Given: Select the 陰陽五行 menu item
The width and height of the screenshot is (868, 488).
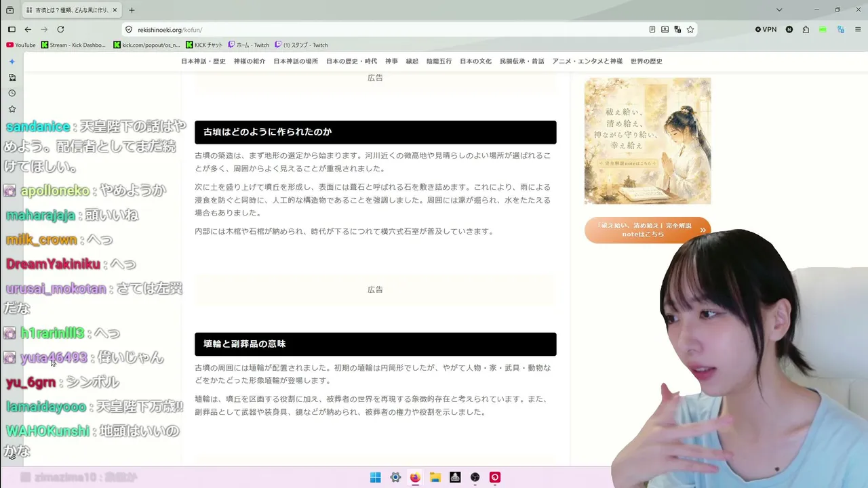Looking at the screenshot, I should [439, 61].
